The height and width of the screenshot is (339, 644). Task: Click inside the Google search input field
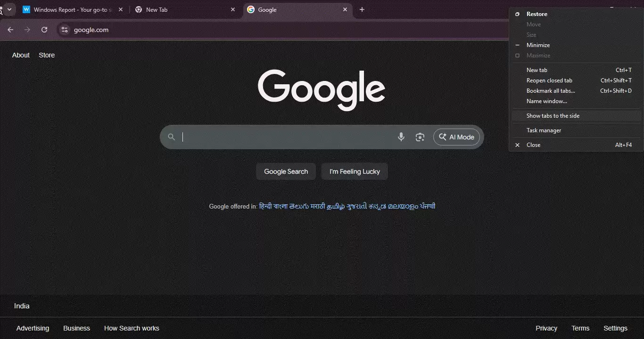(x=283, y=137)
